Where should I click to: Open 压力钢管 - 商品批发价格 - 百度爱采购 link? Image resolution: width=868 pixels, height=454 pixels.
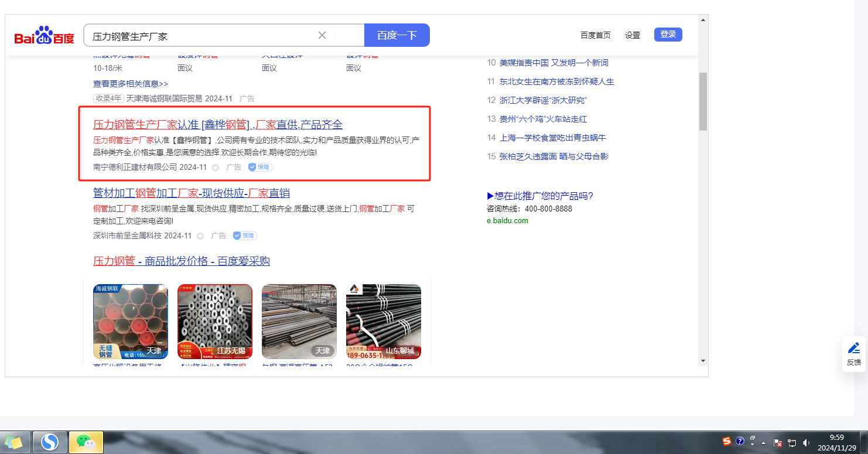pos(182,261)
